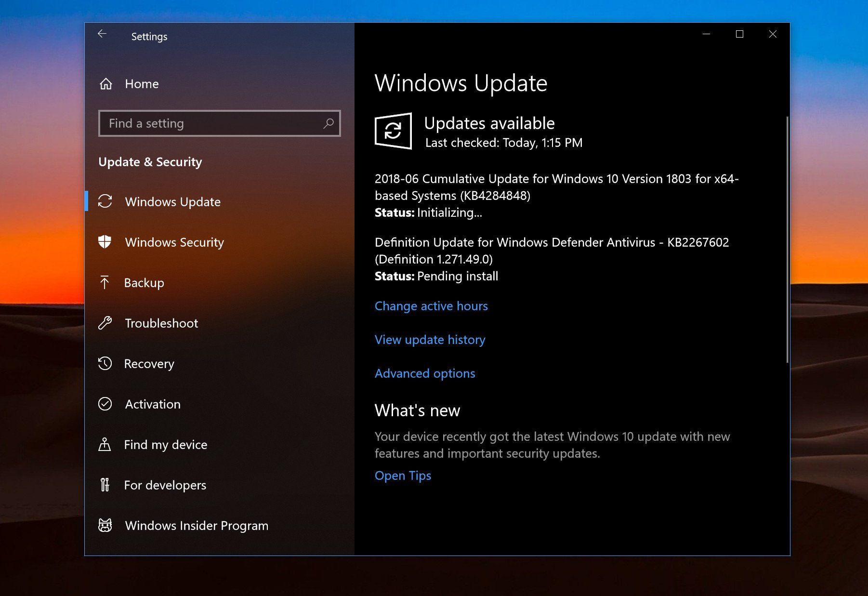Click the Last checked time text
This screenshot has height=596, width=868.
coord(504,143)
